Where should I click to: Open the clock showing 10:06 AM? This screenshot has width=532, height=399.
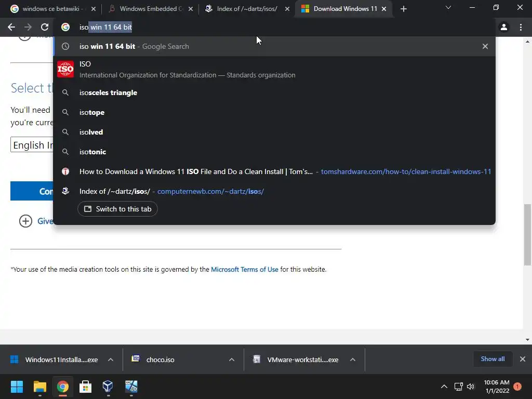[496, 387]
